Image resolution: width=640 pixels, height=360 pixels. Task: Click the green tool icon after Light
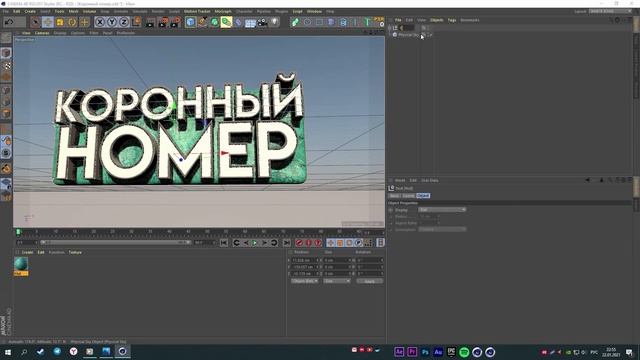(295, 22)
